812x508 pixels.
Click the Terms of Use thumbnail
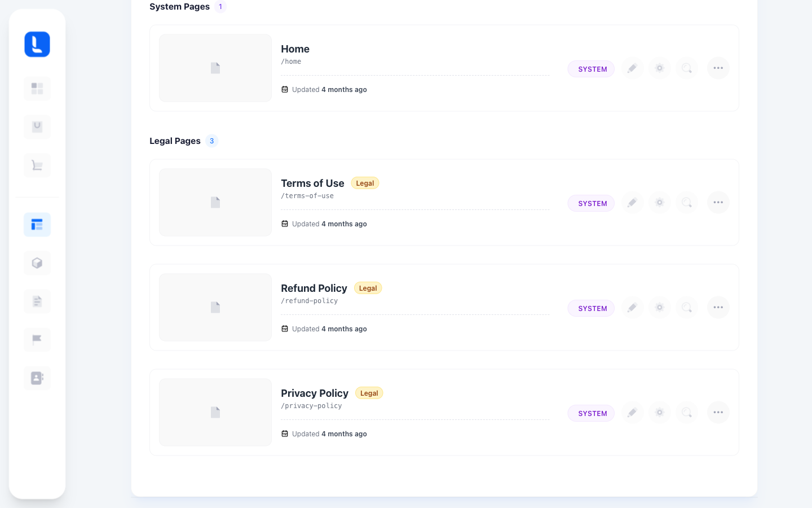[x=215, y=203]
